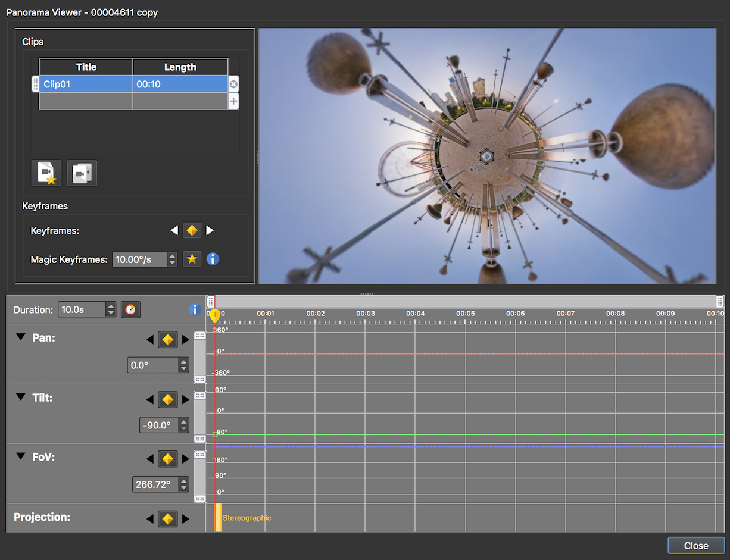Toggle the Pan keyframe diamond

[x=168, y=340]
